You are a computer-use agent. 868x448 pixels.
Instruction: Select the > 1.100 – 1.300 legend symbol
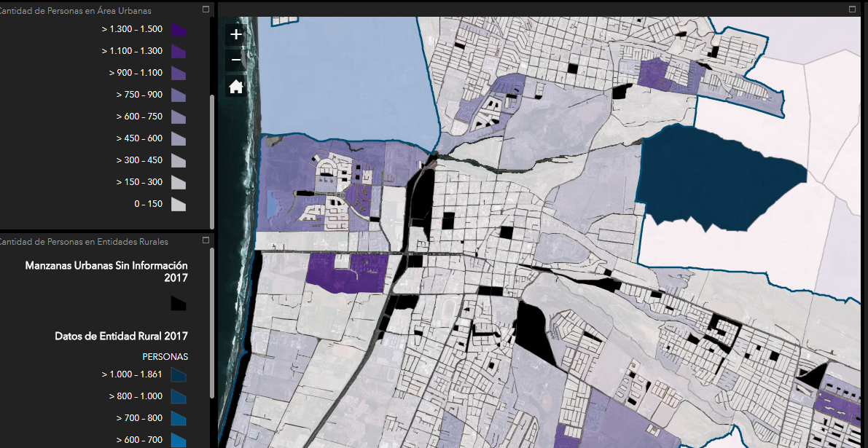click(x=179, y=52)
